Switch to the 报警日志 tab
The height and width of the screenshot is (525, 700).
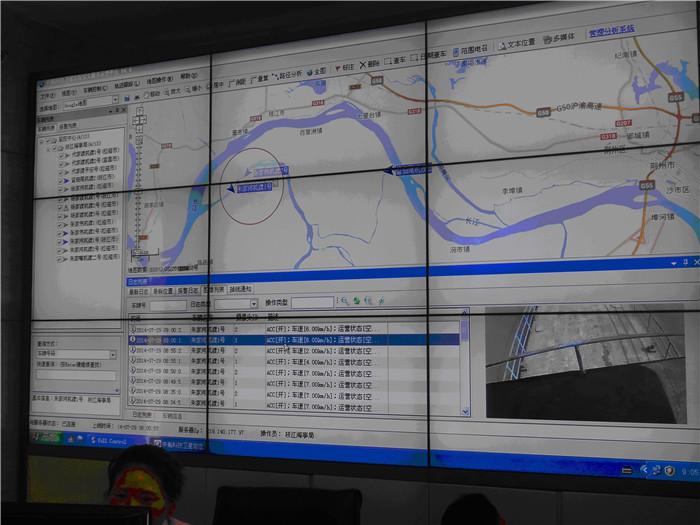pyautogui.click(x=189, y=290)
